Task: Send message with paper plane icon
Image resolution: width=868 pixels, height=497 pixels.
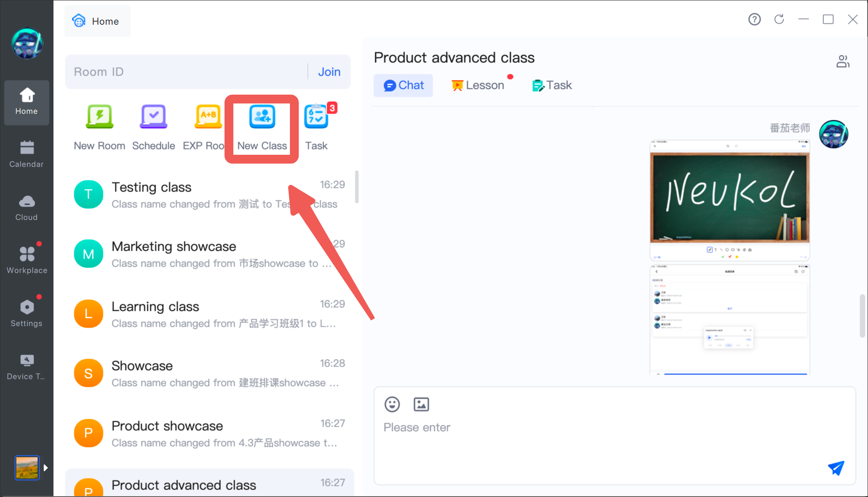Action: (836, 468)
